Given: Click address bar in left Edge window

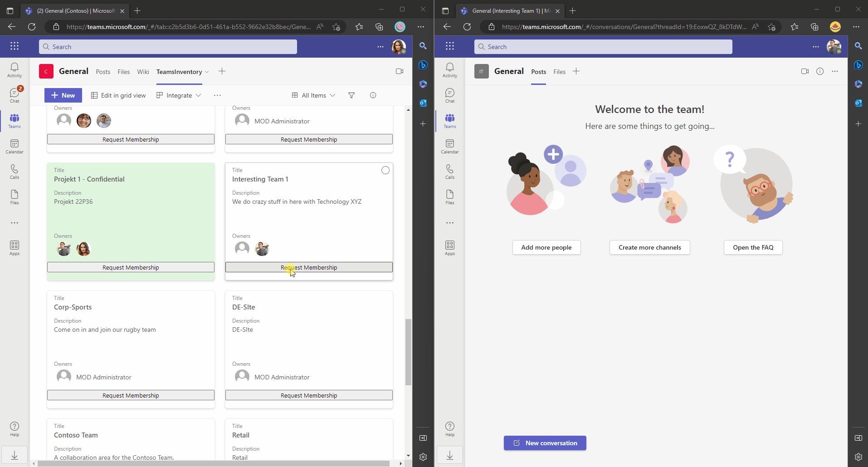Looking at the screenshot, I should coord(189,27).
